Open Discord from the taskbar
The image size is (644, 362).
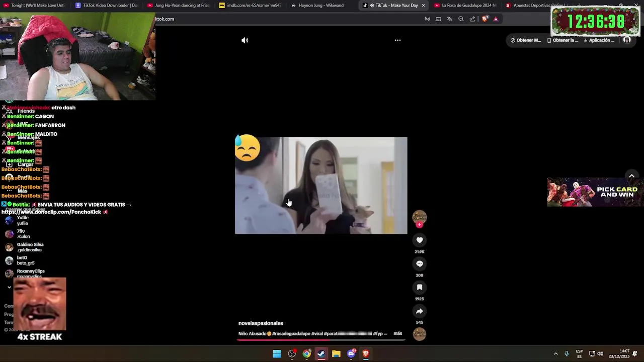click(x=351, y=354)
